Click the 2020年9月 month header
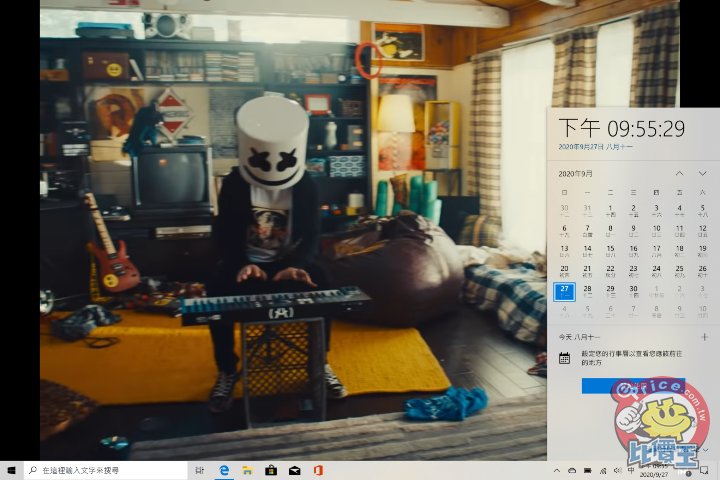Screen dimensions: 720x480 tap(575, 174)
